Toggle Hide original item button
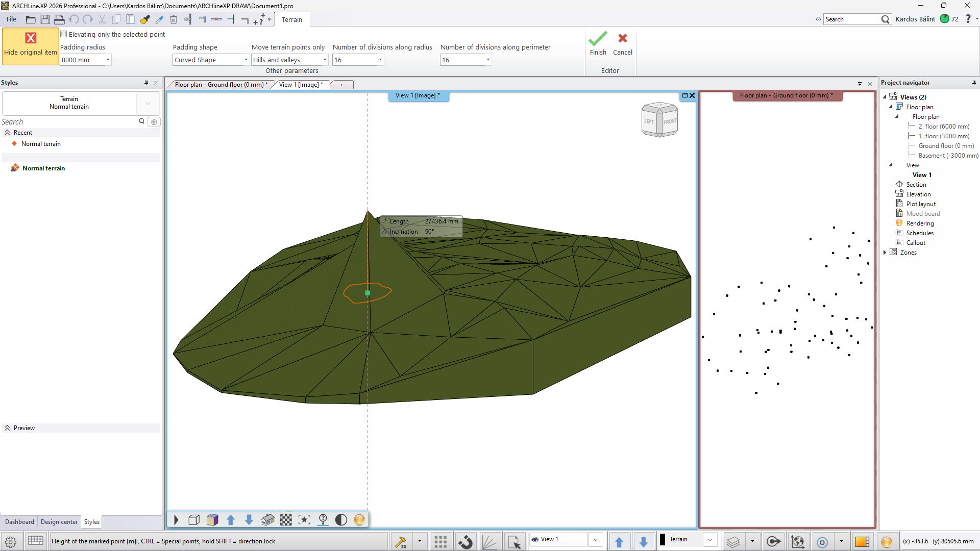Image resolution: width=980 pixels, height=551 pixels. coord(31,46)
